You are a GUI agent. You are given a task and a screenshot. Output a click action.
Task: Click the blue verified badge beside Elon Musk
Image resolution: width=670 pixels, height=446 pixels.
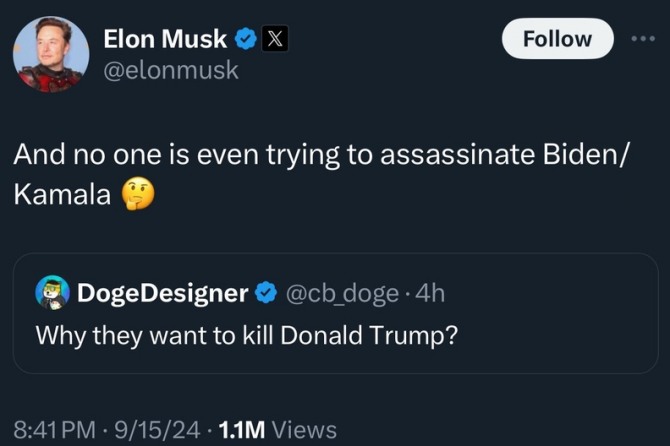[x=245, y=40]
